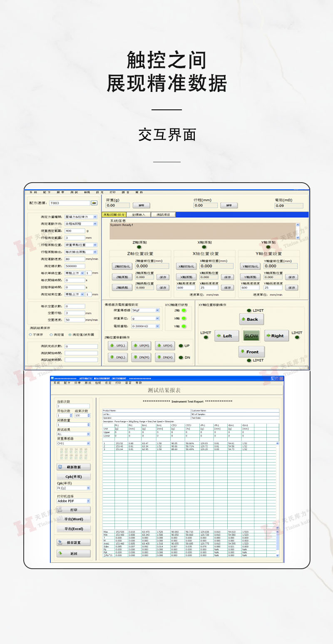333x644 pixels.
Task: Switch to the 坐標錄入 tab
Action: [x=138, y=215]
